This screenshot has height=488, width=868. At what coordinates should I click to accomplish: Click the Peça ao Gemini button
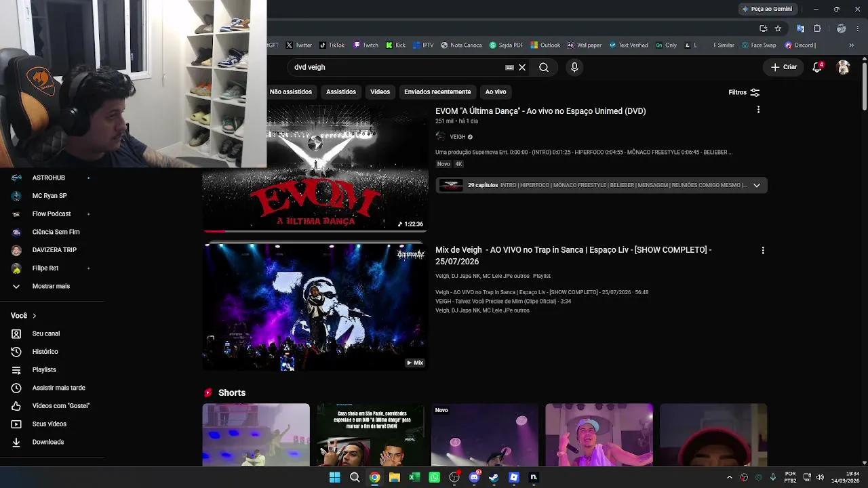(x=767, y=9)
